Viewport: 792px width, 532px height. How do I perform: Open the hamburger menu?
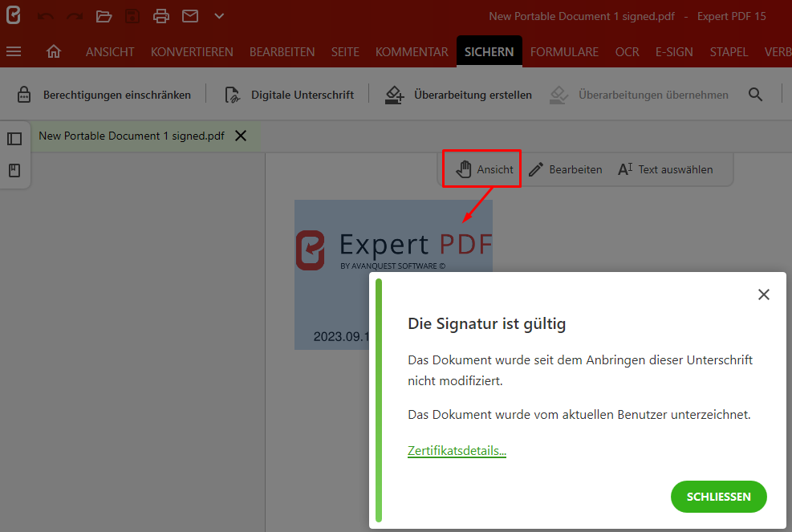(x=14, y=51)
